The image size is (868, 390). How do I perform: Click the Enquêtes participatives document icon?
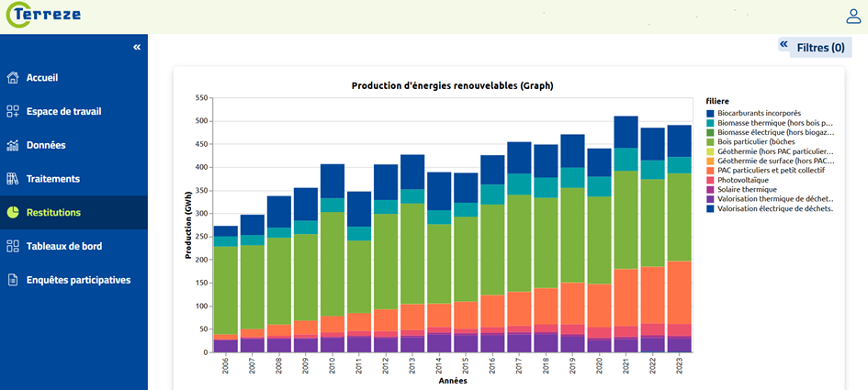point(13,280)
